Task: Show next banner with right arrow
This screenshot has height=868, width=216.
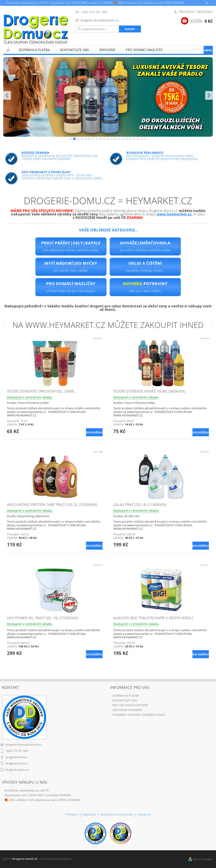Action: 209,95
